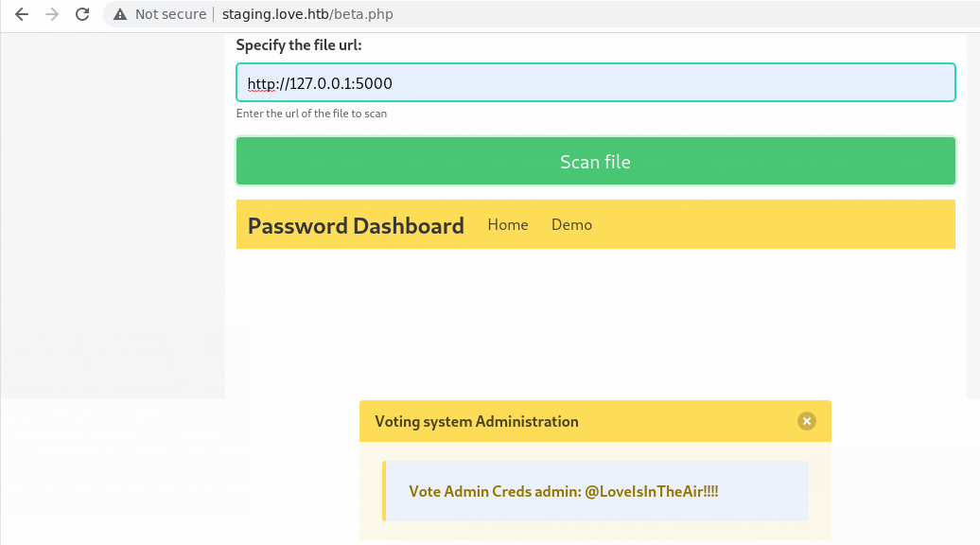Viewport: 980px width, 545px height.
Task: Open the Demo menu item
Action: click(x=571, y=224)
